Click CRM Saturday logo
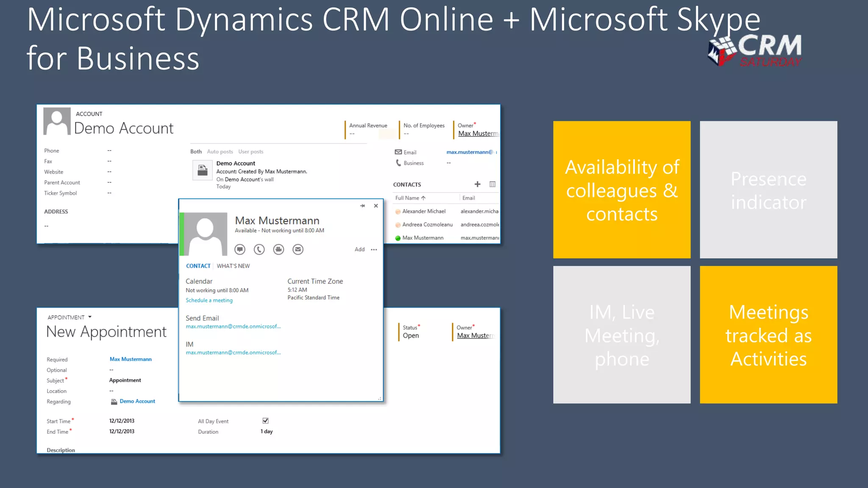 pyautogui.click(x=755, y=50)
